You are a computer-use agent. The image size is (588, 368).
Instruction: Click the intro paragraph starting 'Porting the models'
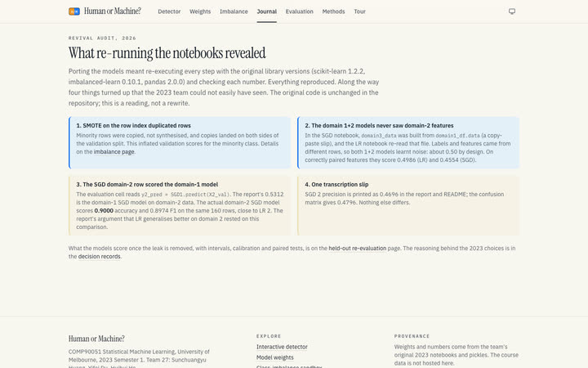(x=224, y=88)
